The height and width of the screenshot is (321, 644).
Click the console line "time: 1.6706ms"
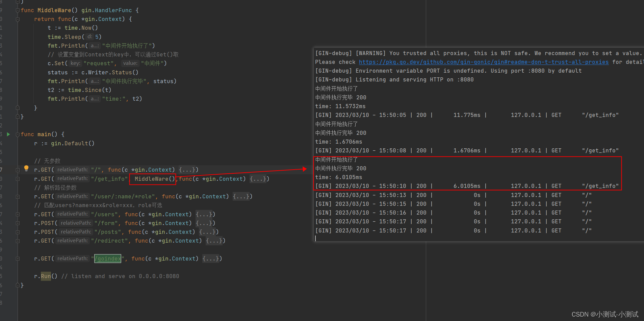tap(339, 142)
